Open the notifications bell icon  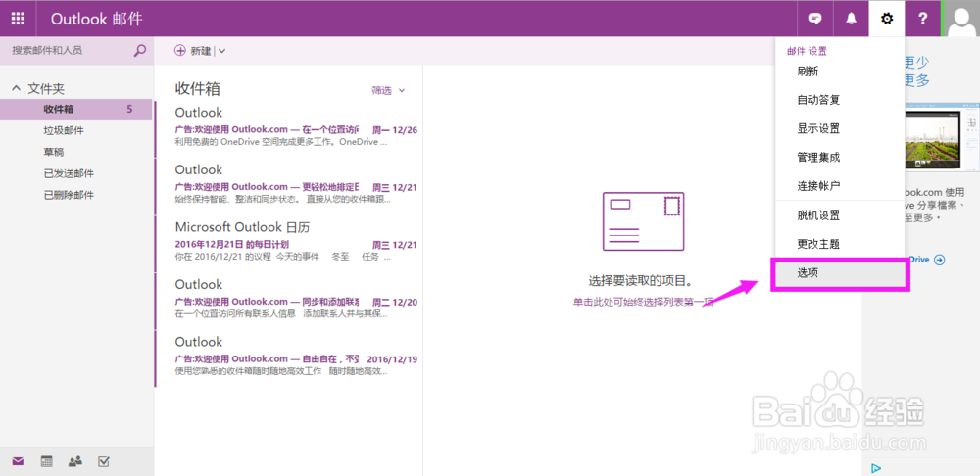pos(851,19)
